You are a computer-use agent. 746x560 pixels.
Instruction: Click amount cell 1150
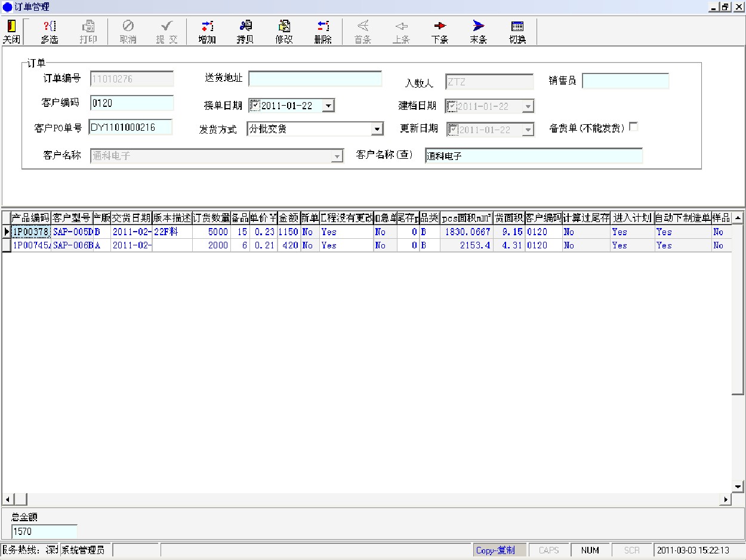[x=288, y=232]
